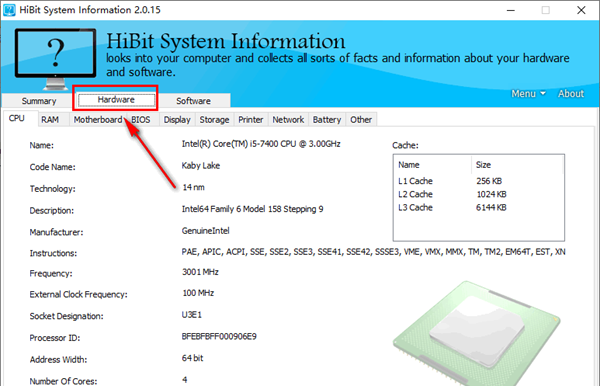The width and height of the screenshot is (600, 386).
Task: Open the About link
Action: click(571, 94)
